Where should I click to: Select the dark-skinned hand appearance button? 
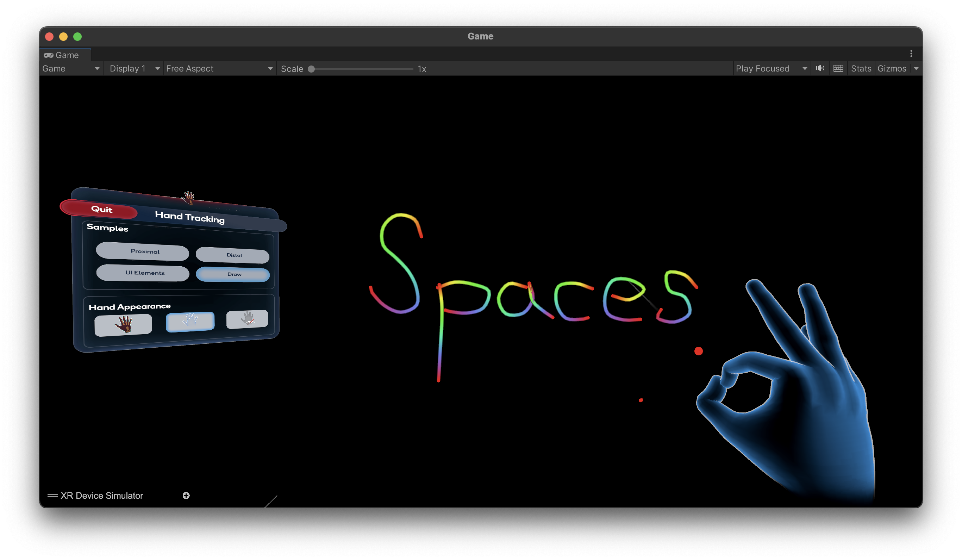[123, 325]
